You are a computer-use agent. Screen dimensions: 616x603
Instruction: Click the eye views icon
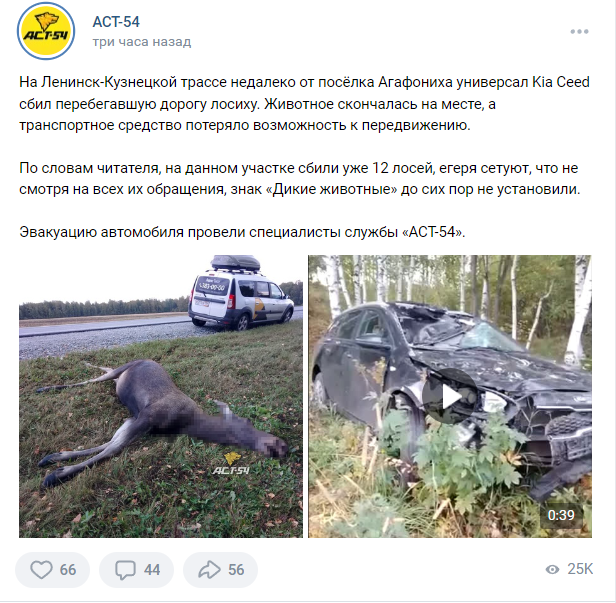pos(552,569)
